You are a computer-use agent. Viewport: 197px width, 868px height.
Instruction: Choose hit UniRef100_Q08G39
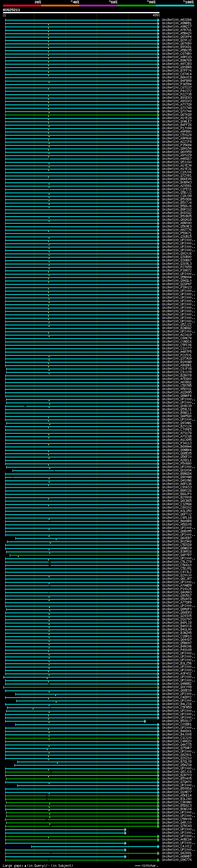(177, 406)
